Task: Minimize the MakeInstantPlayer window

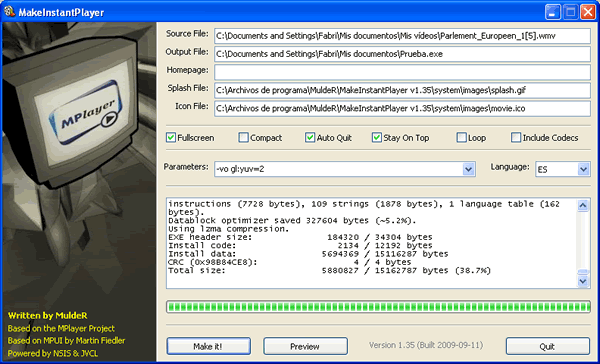Action: click(552, 12)
